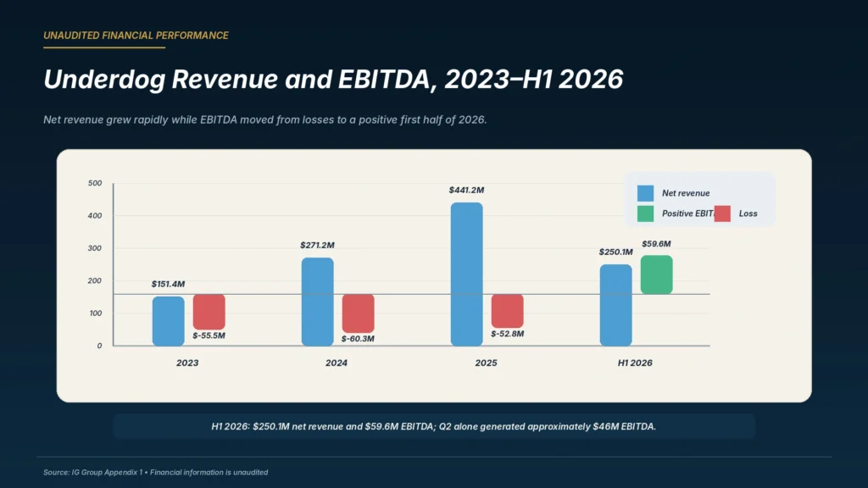
Task: Click the '2023' x-axis label
Action: [187, 363]
